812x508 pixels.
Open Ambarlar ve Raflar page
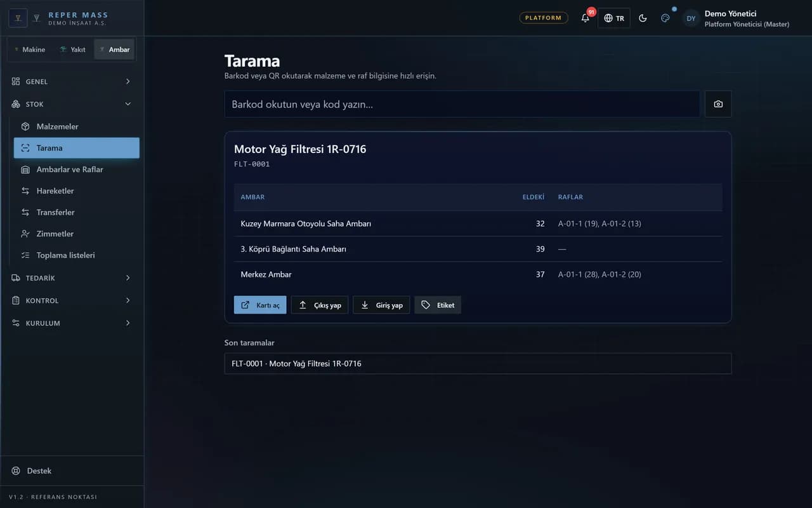[x=77, y=170]
